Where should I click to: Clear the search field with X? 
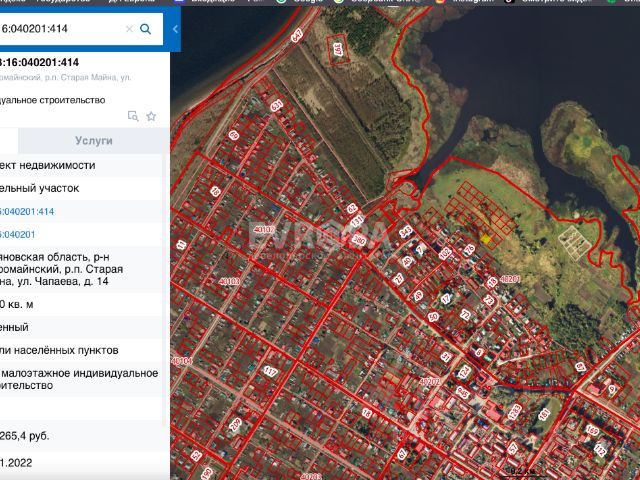click(x=129, y=29)
